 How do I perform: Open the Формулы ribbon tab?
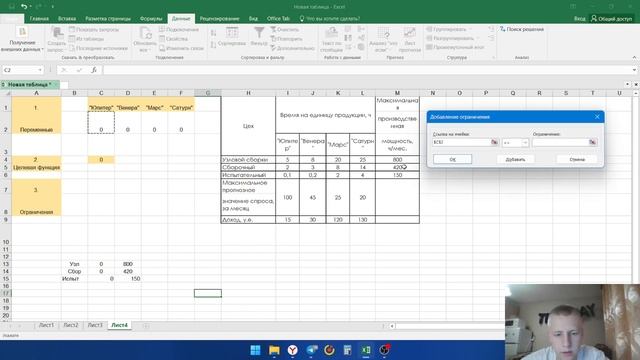151,18
